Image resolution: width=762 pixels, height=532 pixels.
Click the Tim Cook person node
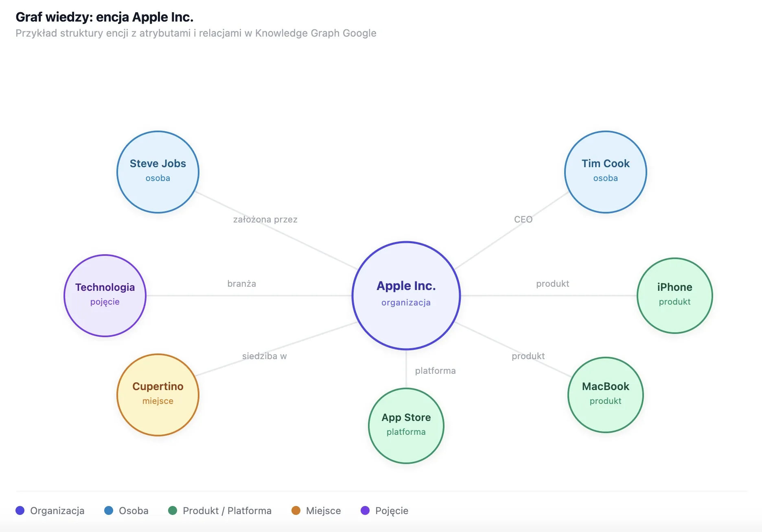point(606,172)
